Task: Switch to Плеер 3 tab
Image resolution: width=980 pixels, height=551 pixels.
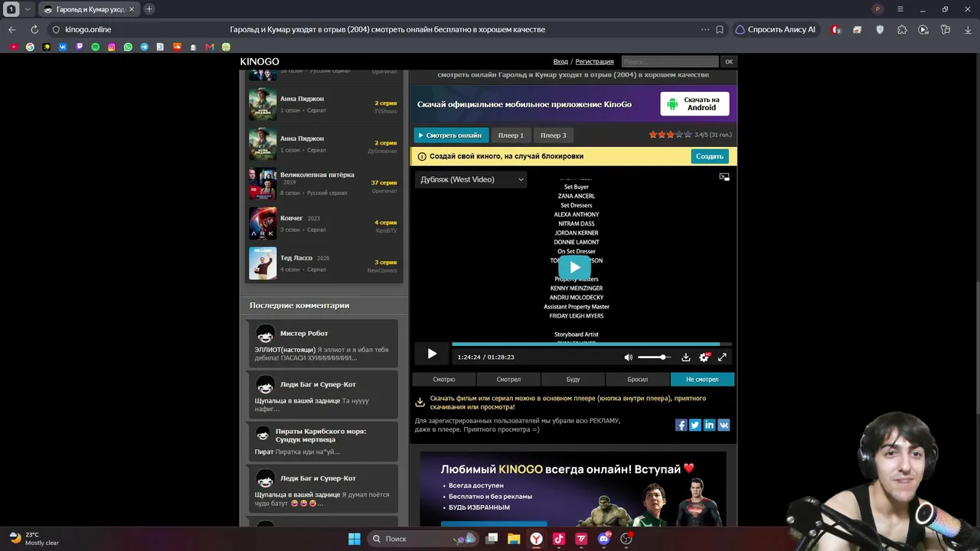Action: (554, 135)
